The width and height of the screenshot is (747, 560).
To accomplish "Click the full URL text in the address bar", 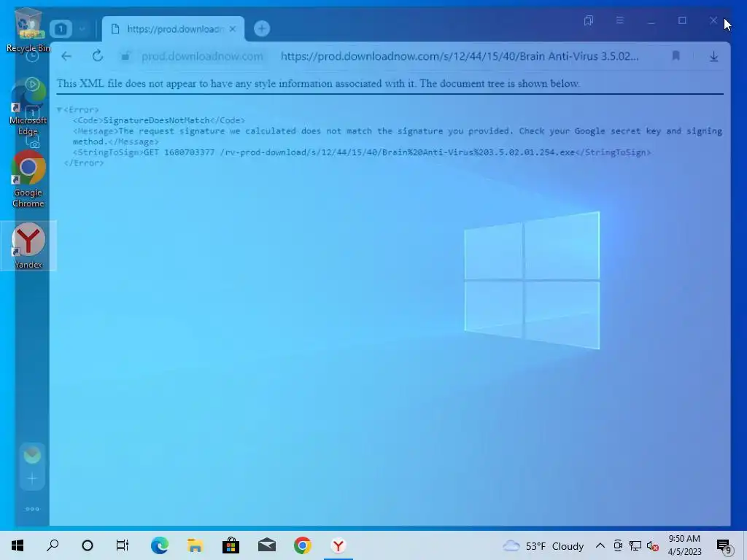I will [x=460, y=56].
